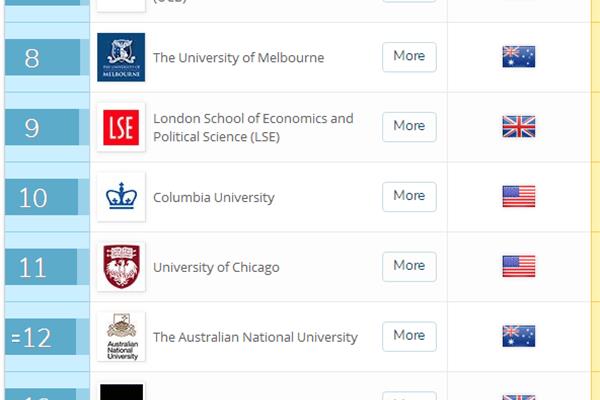Image resolution: width=600 pixels, height=400 pixels.
Task: Select the black logo thumbnail at the bottom
Action: point(121,392)
